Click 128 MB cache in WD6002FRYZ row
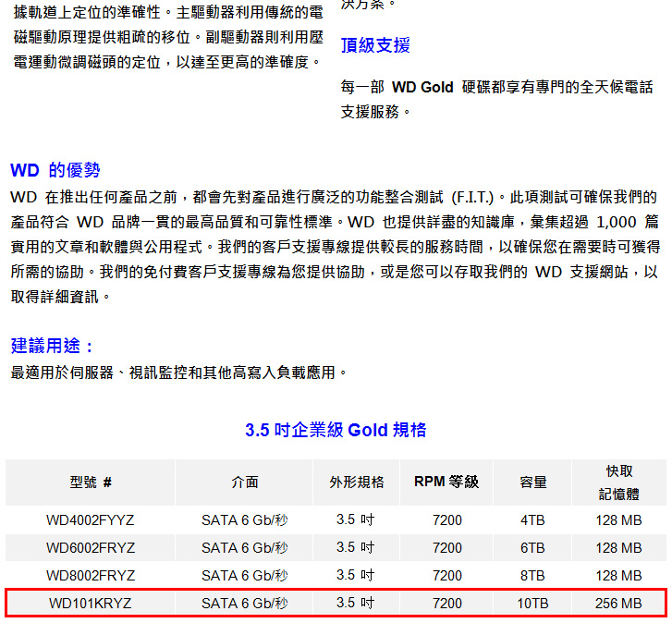This screenshot has height=623, width=672. click(x=619, y=548)
